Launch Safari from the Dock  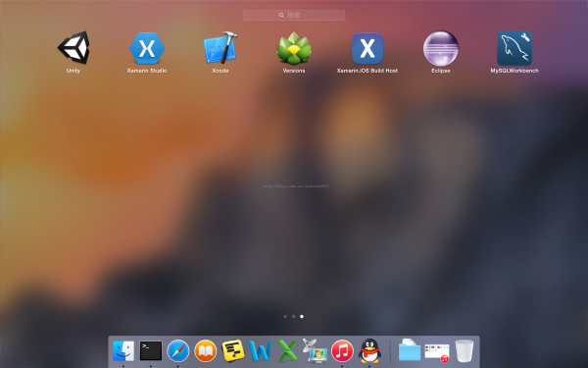click(x=178, y=351)
